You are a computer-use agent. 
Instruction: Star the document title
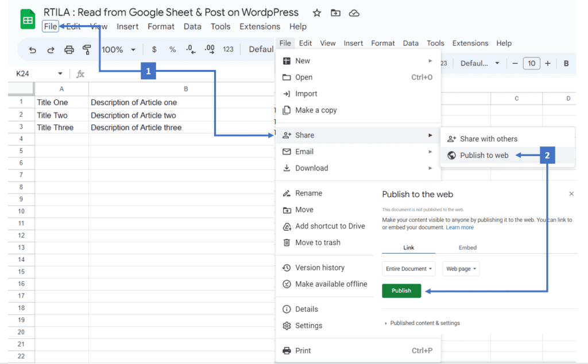tap(317, 13)
